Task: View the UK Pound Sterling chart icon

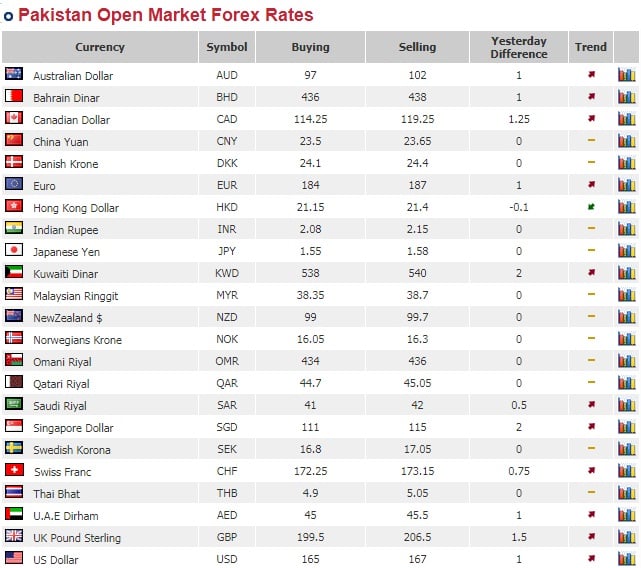Action: 627,537
